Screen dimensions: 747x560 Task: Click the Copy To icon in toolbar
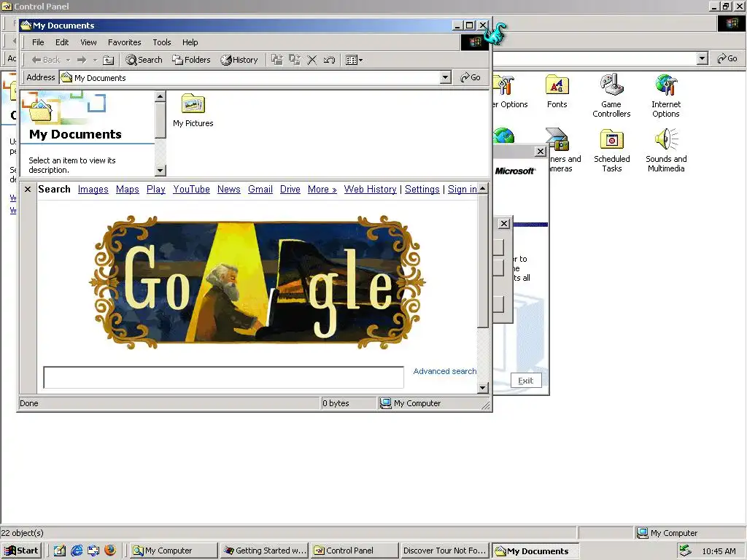295,60
